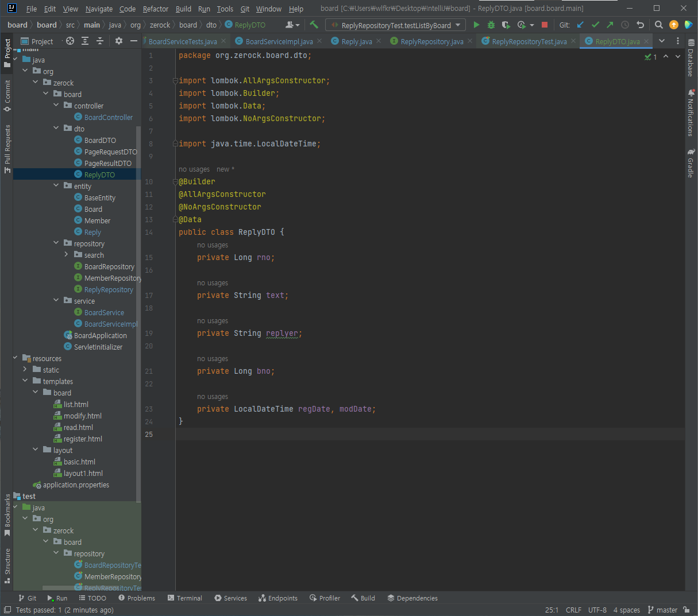
Task: Click the Git push arrow icon
Action: pos(610,25)
